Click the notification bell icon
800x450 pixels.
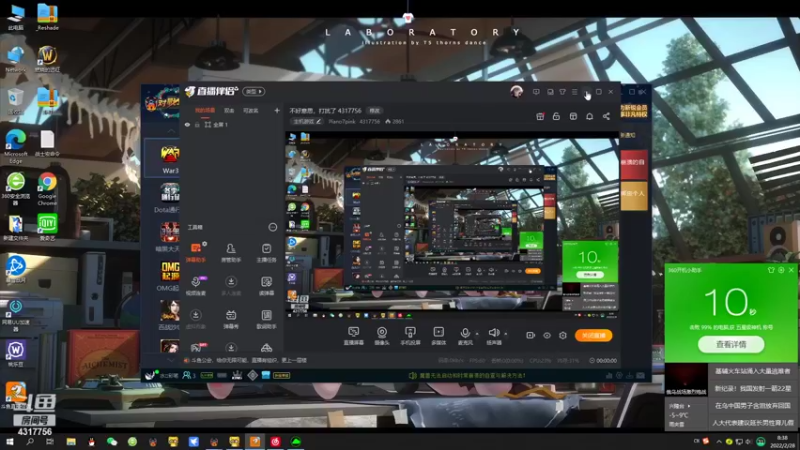click(589, 116)
